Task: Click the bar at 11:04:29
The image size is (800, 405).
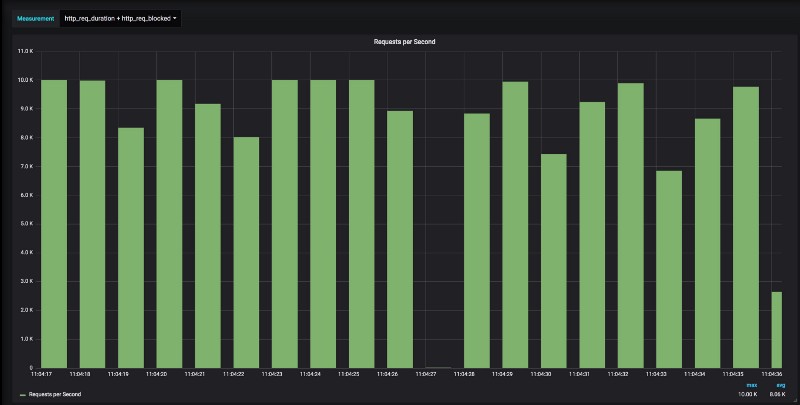Action: tap(515, 225)
